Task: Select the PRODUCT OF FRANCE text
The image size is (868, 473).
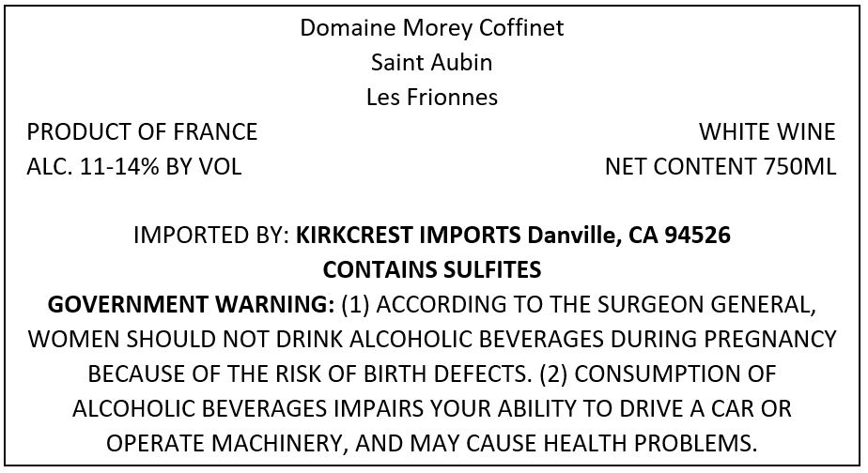Action: click(142, 132)
